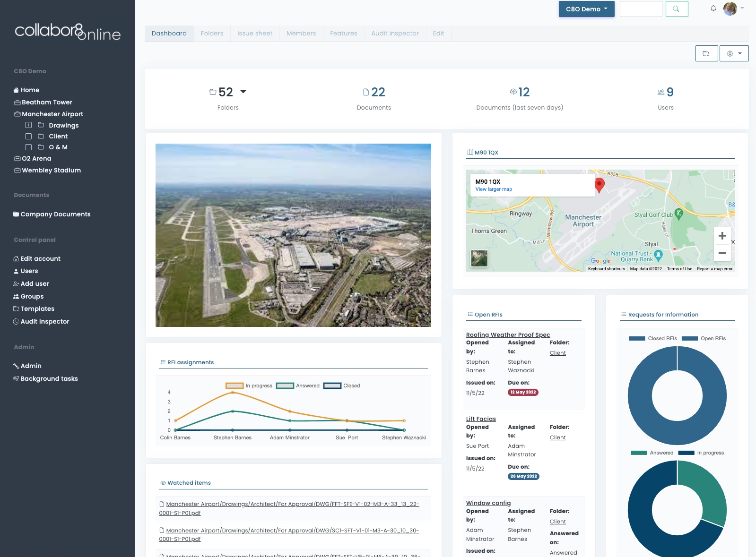
Task: Switch map to satellite thumbnail
Action: coord(479,258)
